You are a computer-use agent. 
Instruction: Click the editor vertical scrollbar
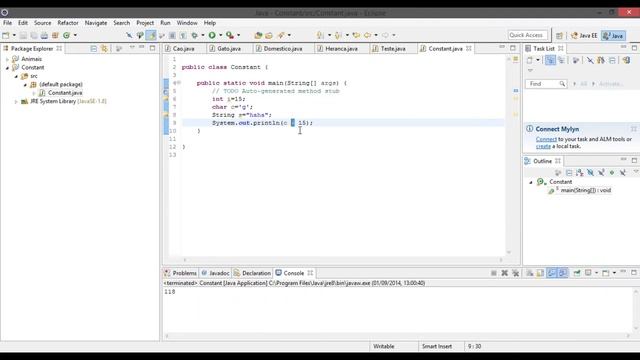click(x=509, y=155)
